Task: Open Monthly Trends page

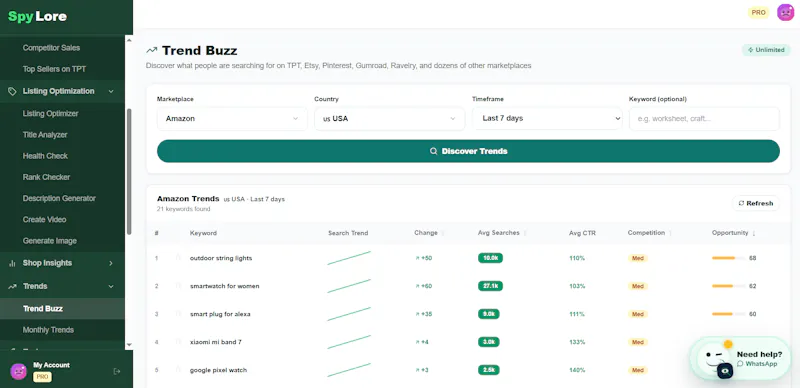Action: [x=48, y=330]
